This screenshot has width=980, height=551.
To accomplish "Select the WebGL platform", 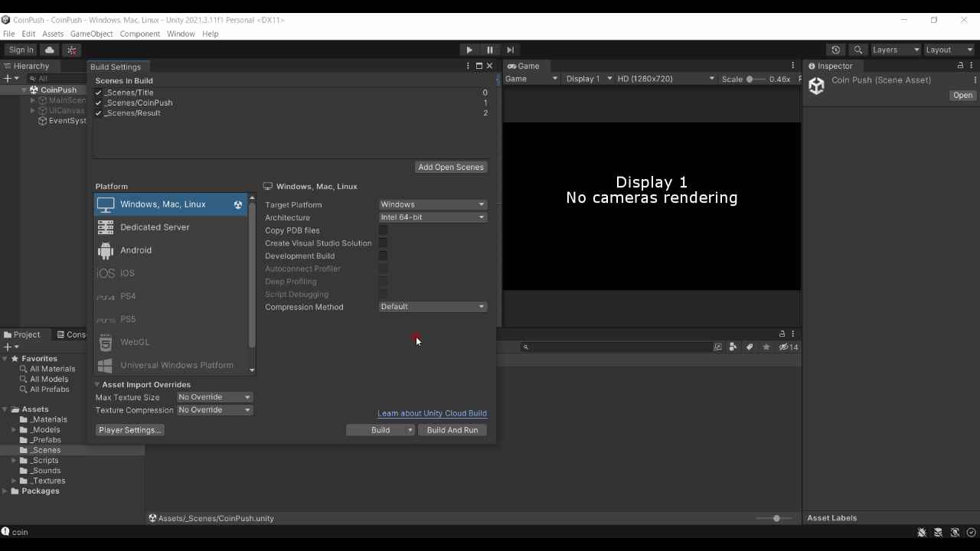I will 170,342.
